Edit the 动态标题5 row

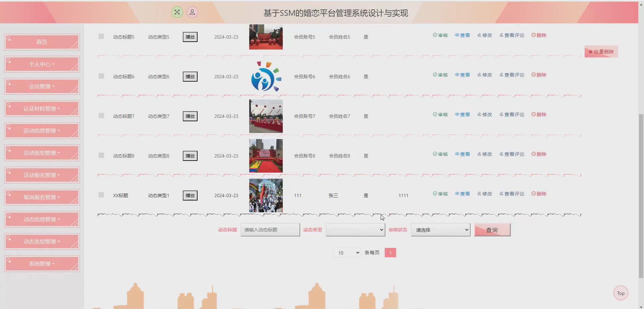click(x=485, y=35)
